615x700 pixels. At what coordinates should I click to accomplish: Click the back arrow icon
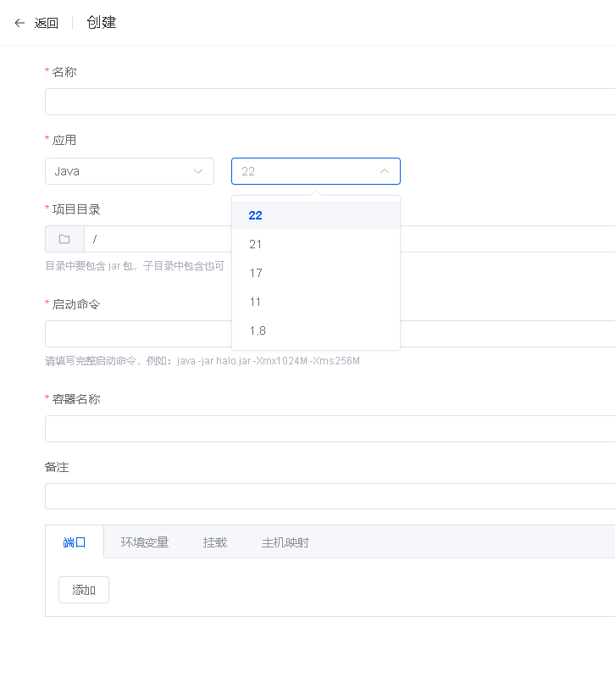pos(19,23)
